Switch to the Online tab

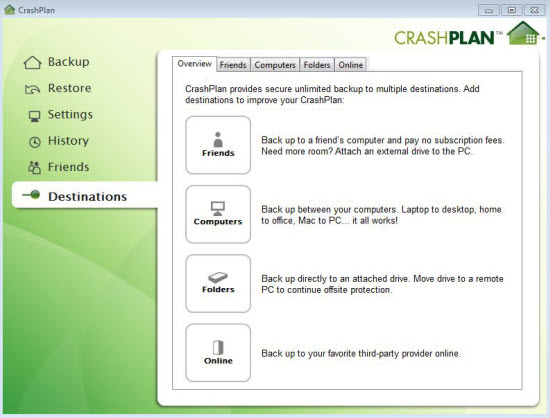click(351, 65)
